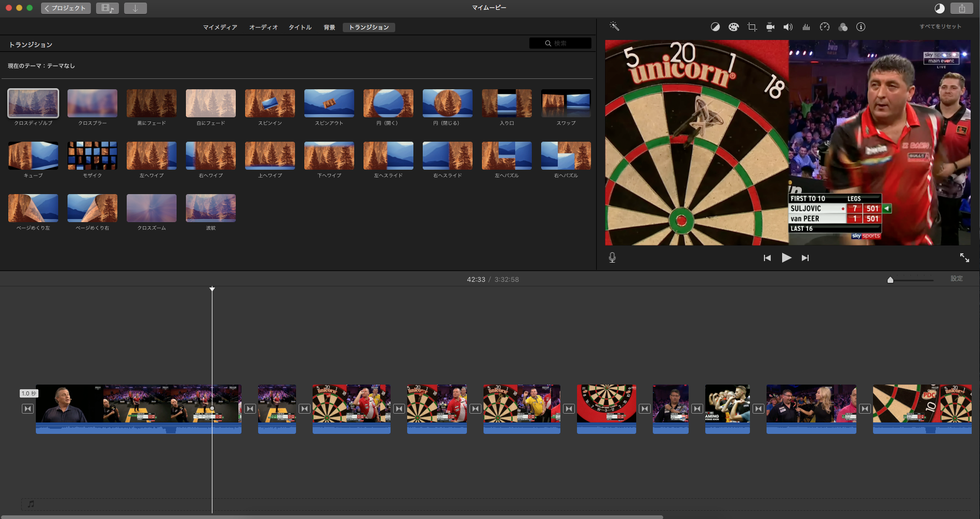Click the playhead marker atop the timeline
This screenshot has height=519, width=980.
tap(212, 289)
